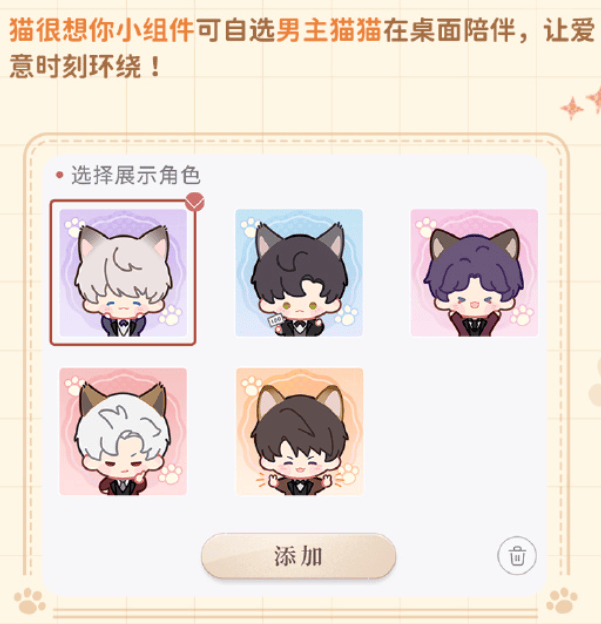Image resolution: width=601 pixels, height=624 pixels.
Task: Uncheck the red checkmark badge on selected character
Action: pyautogui.click(x=195, y=202)
